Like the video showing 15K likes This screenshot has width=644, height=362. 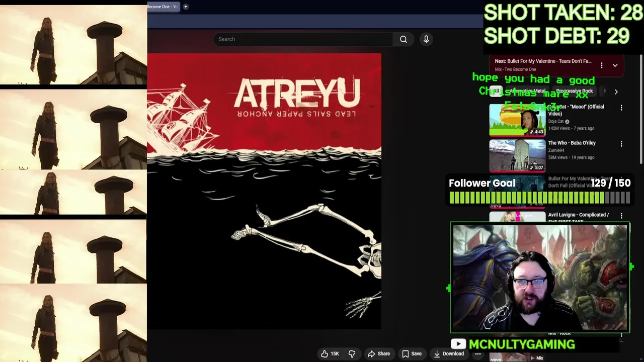click(x=330, y=353)
